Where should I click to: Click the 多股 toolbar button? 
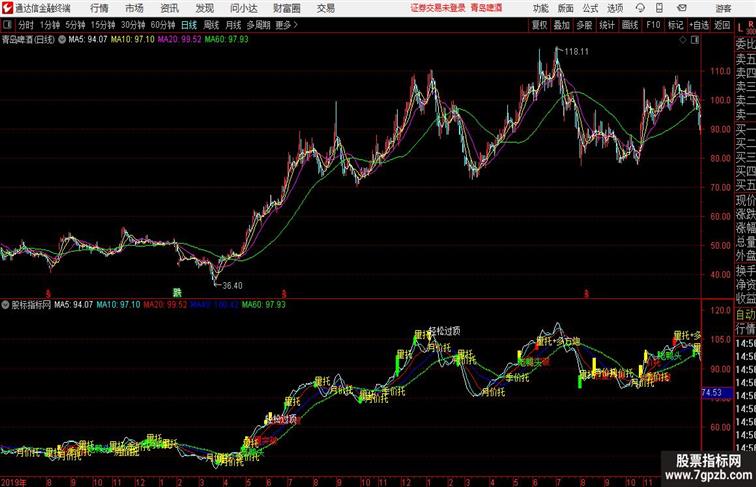coord(584,25)
